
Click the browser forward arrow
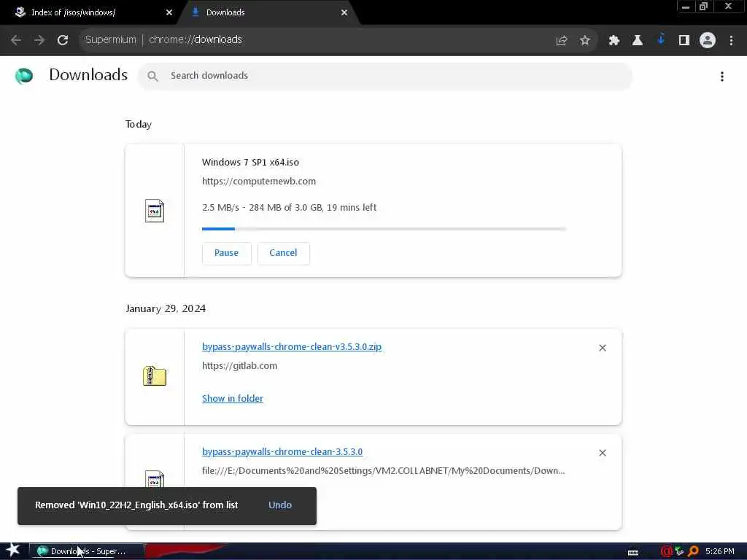(x=39, y=40)
